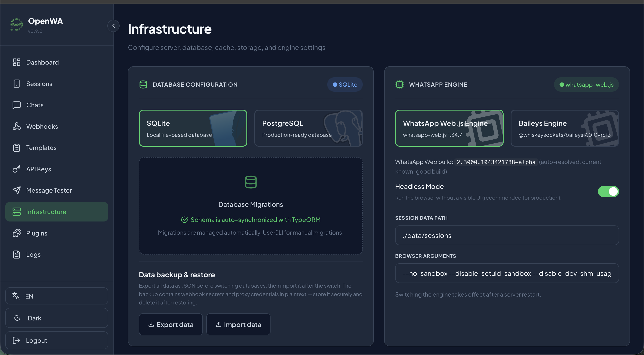Screen dimensions: 644x355
Task: Select the WhatsApp Web.js Engine card
Action: 449,128
